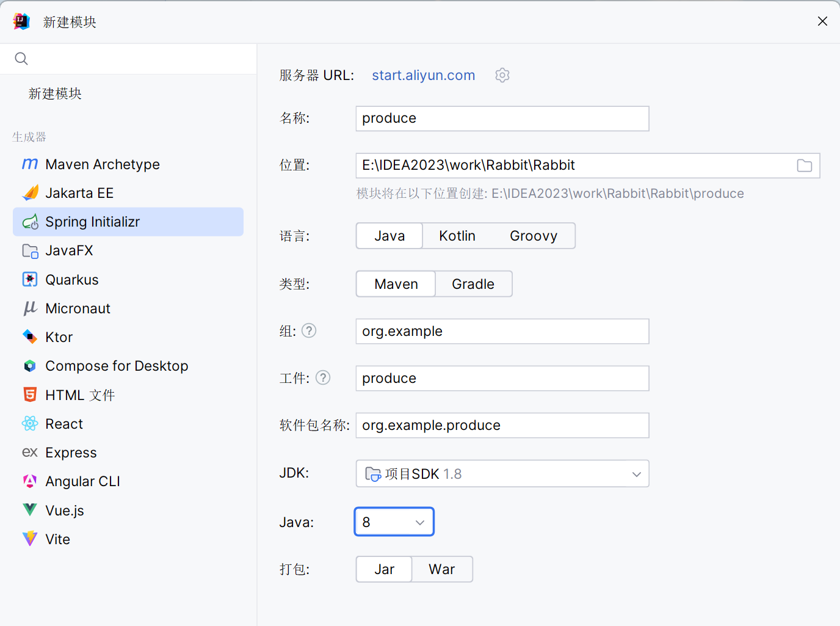Select JavaFX generator
The width and height of the screenshot is (840, 626).
(x=128, y=250)
